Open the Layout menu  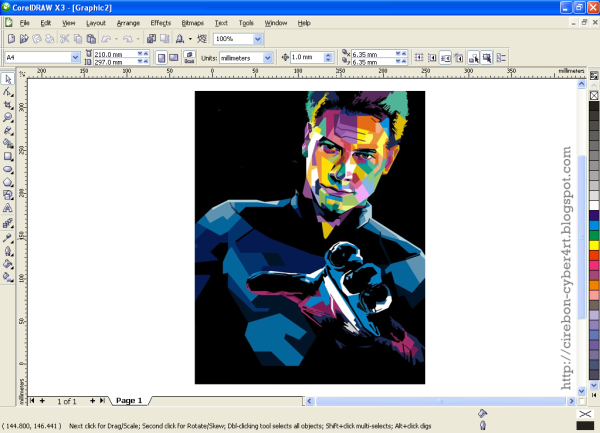point(96,23)
